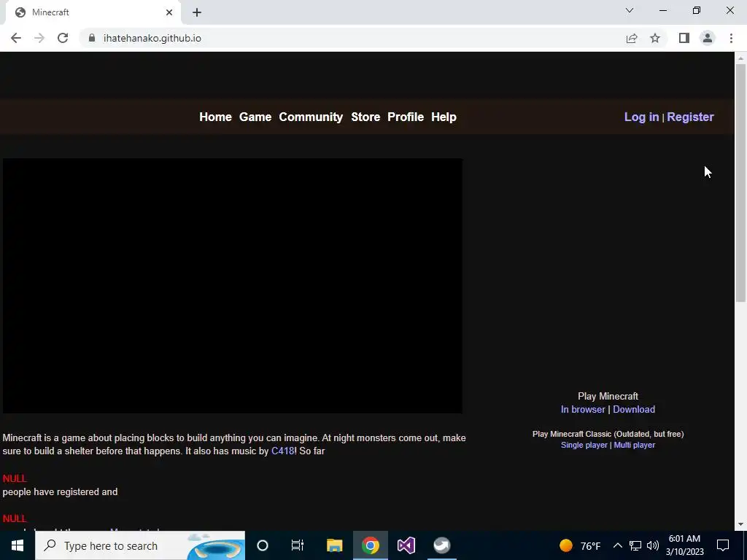The width and height of the screenshot is (747, 560).
Task: Click the "Play Minecraft" heading text
Action: (608, 396)
